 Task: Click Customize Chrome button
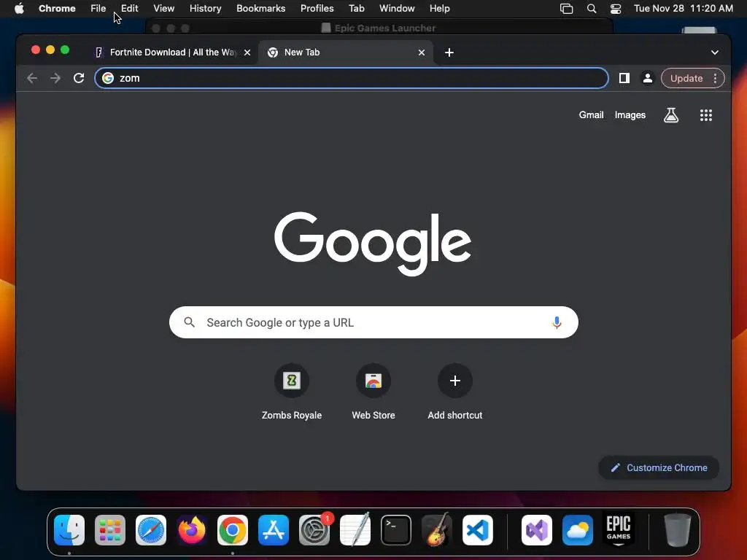[659, 467]
